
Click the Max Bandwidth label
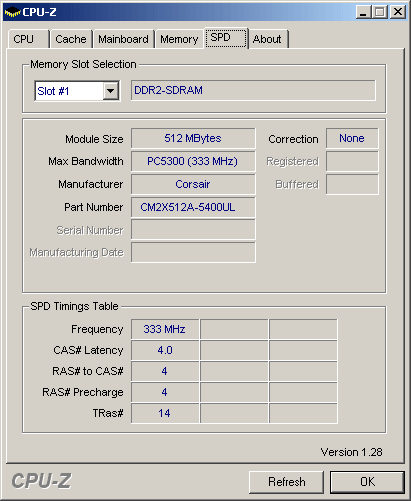tap(86, 161)
